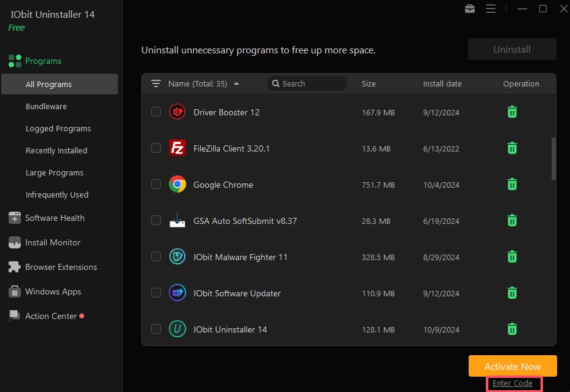The height and width of the screenshot is (392, 570).
Task: Click the Browser Extensions puzzle icon
Action: tap(15, 267)
